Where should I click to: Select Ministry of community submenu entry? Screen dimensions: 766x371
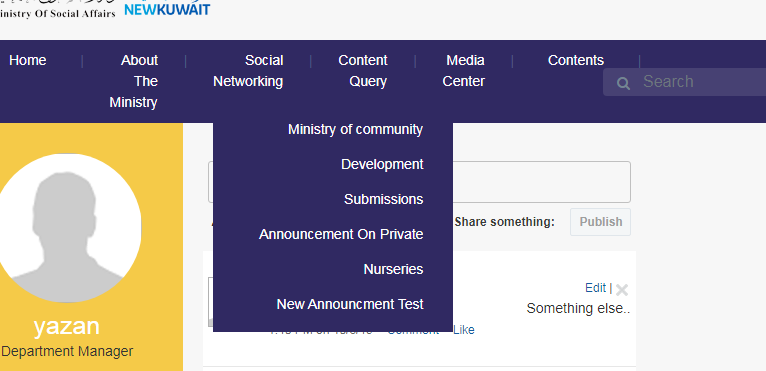(355, 130)
